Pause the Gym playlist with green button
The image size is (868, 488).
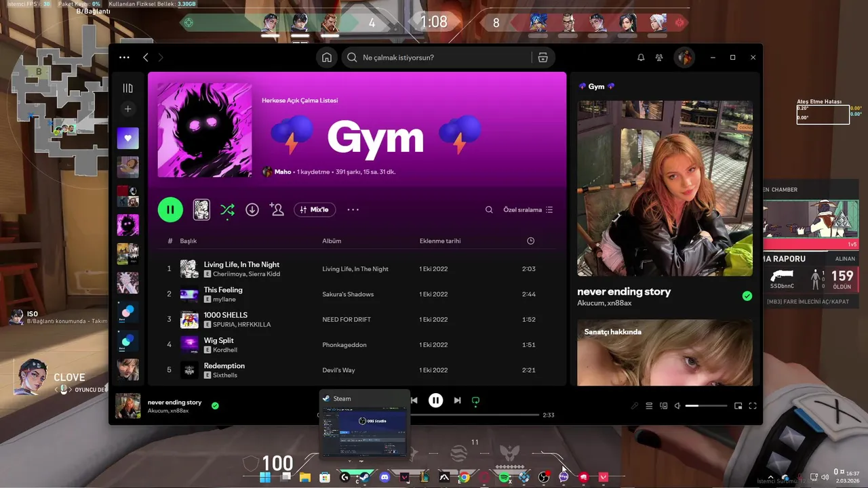click(x=170, y=209)
